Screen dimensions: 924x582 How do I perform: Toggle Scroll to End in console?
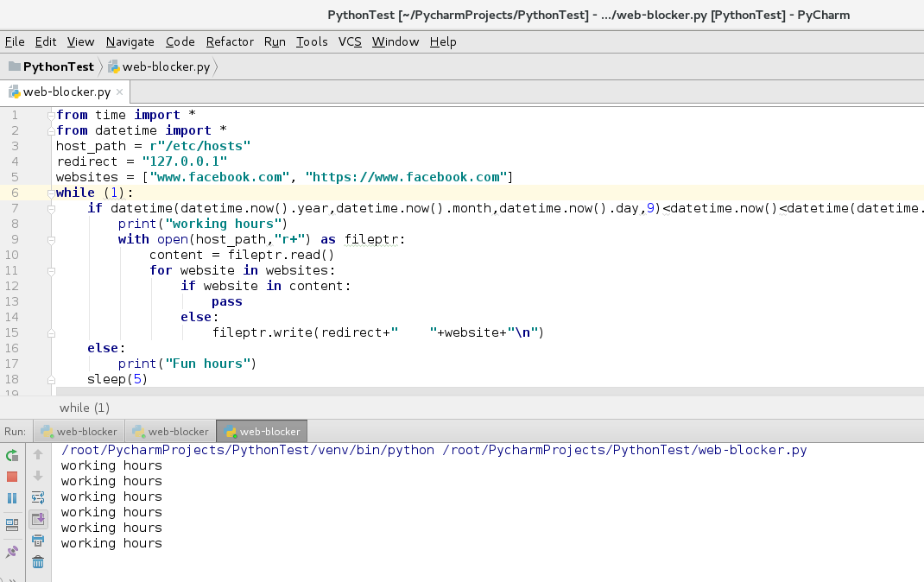click(38, 520)
